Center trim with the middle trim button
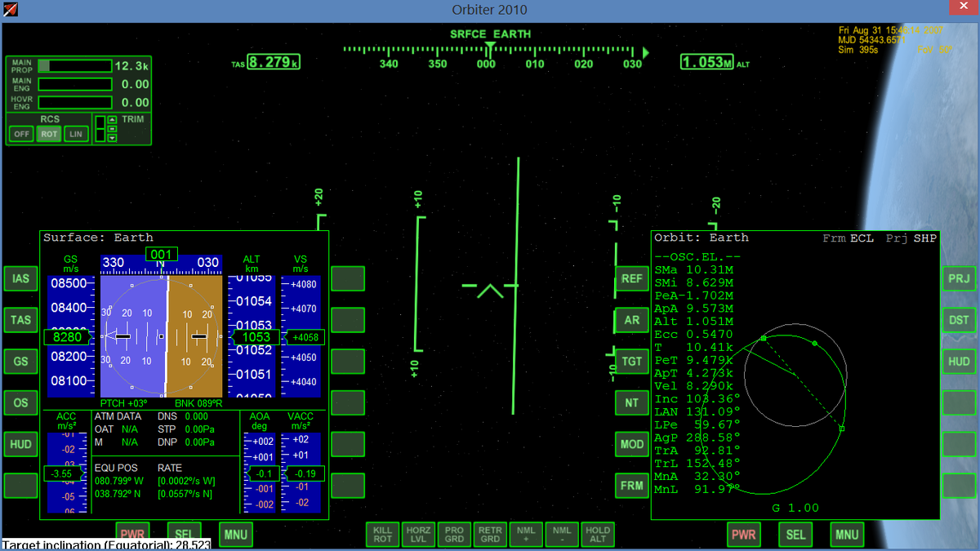Viewport: 980px width, 551px height. tap(112, 129)
